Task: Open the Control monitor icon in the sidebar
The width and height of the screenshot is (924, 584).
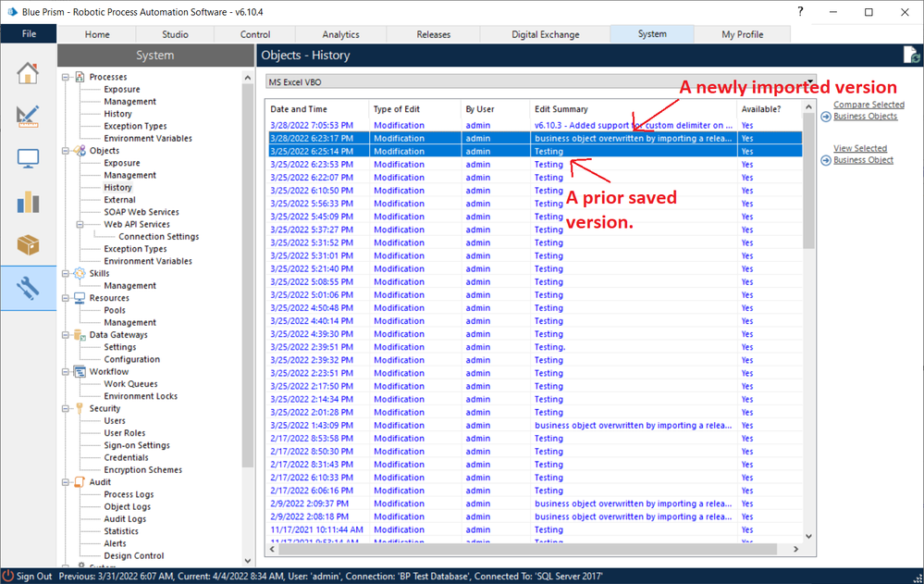Action: click(x=28, y=158)
